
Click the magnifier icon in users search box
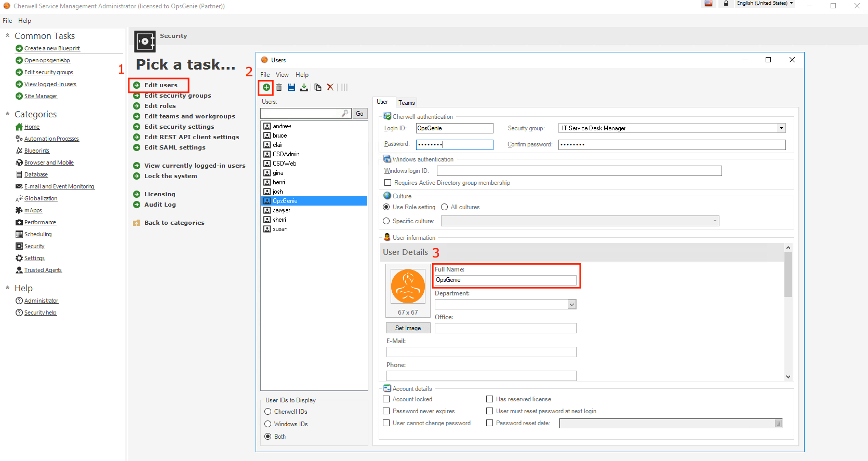[x=345, y=113]
